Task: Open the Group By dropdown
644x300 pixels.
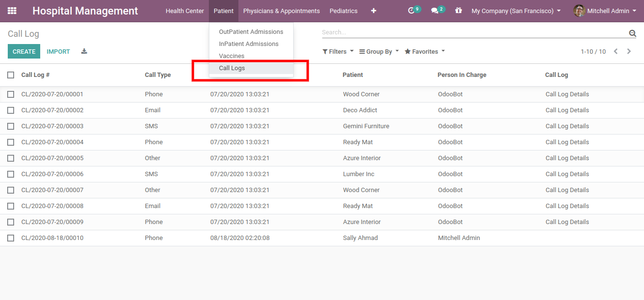Action: point(378,51)
